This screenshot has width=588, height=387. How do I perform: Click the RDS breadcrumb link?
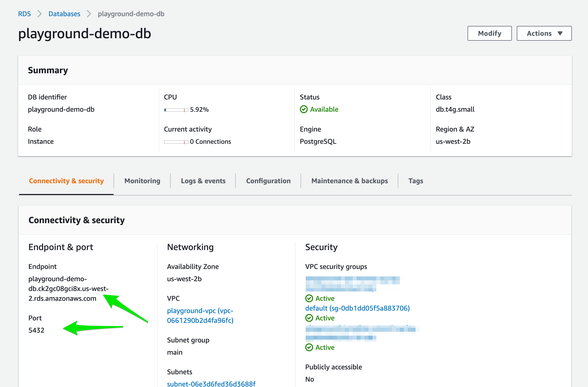pos(24,14)
